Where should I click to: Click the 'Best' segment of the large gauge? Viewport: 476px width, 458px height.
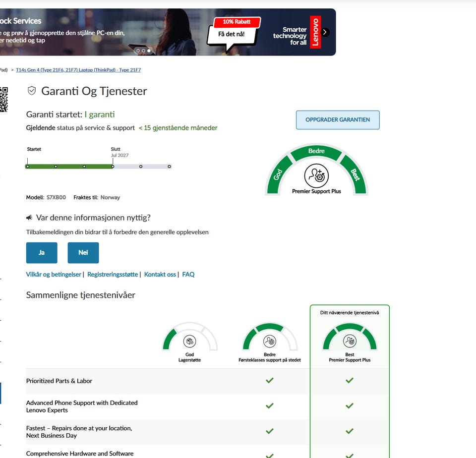click(x=354, y=175)
